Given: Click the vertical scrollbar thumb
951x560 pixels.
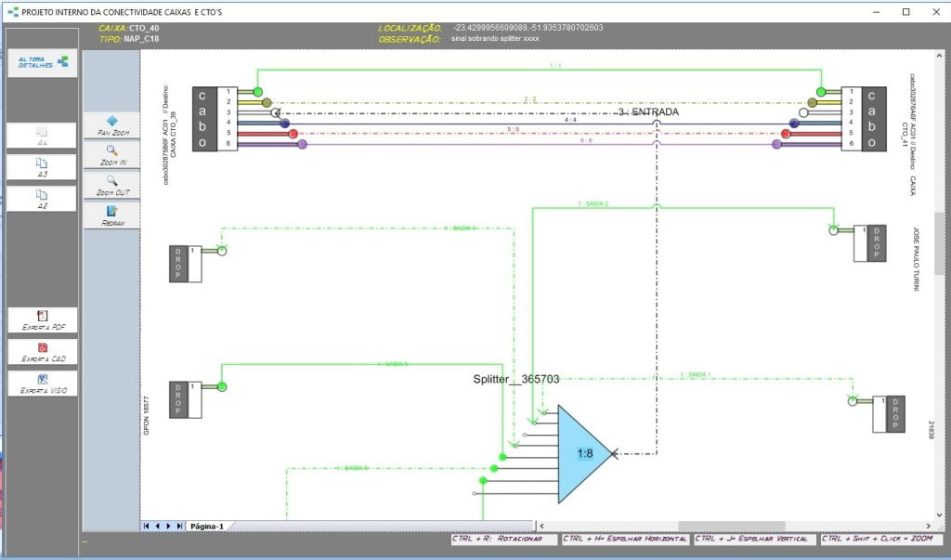Looking at the screenshot, I should (939, 243).
